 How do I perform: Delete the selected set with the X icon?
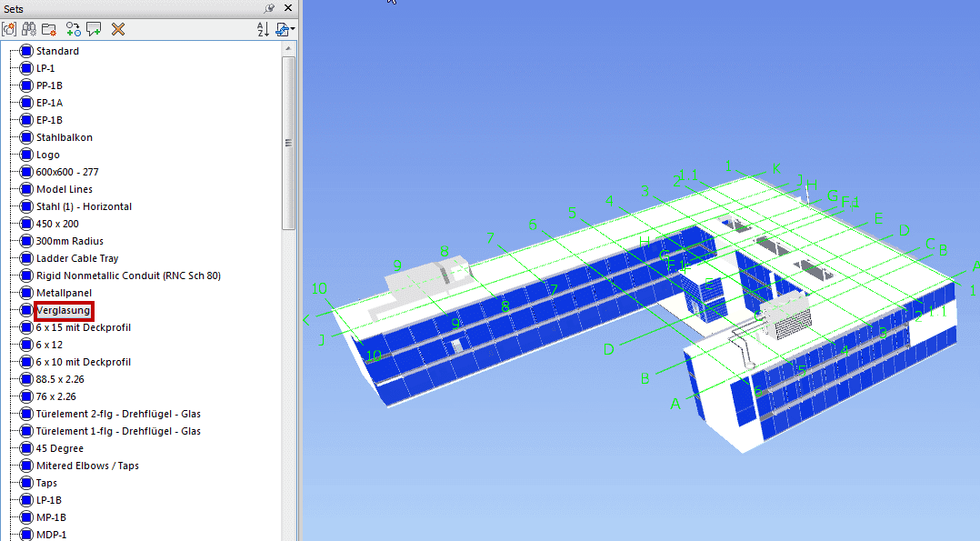click(116, 28)
